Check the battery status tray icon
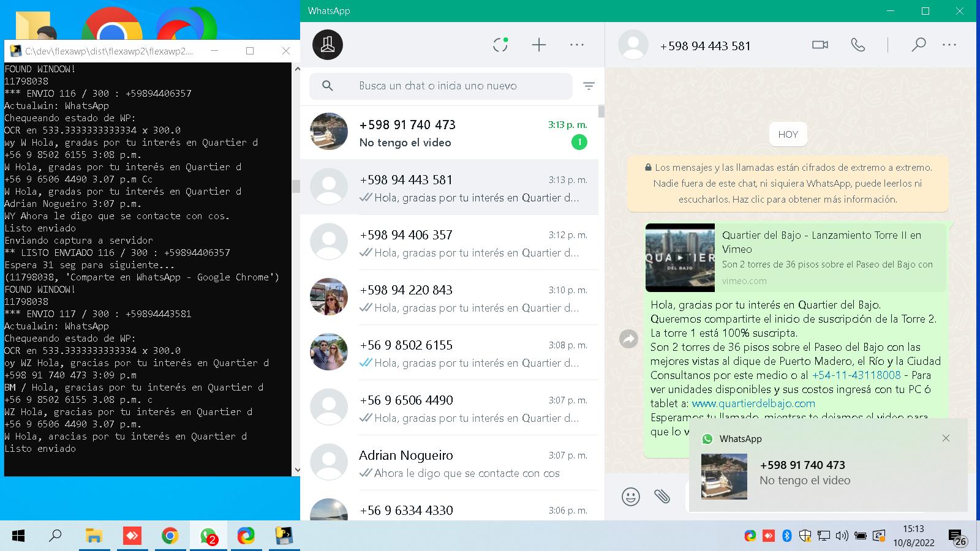The width and height of the screenshot is (980, 551). pyautogui.click(x=861, y=536)
